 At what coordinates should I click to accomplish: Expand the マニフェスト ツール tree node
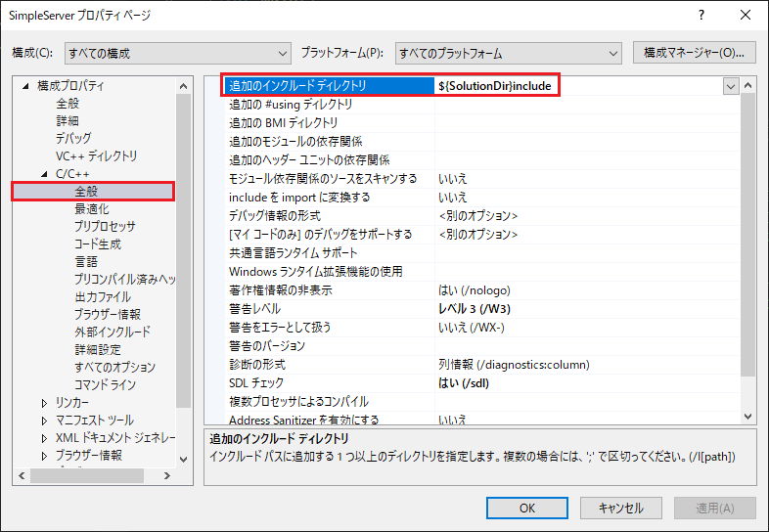(44, 421)
